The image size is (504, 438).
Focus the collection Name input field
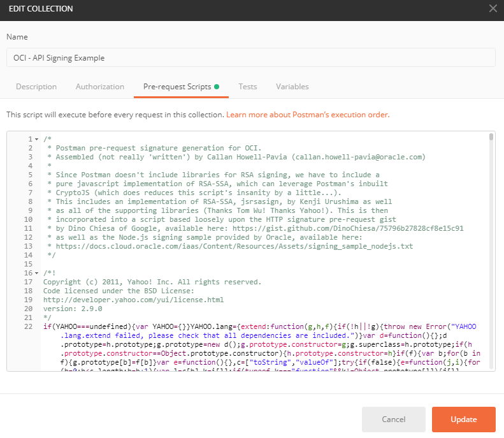coord(251,57)
